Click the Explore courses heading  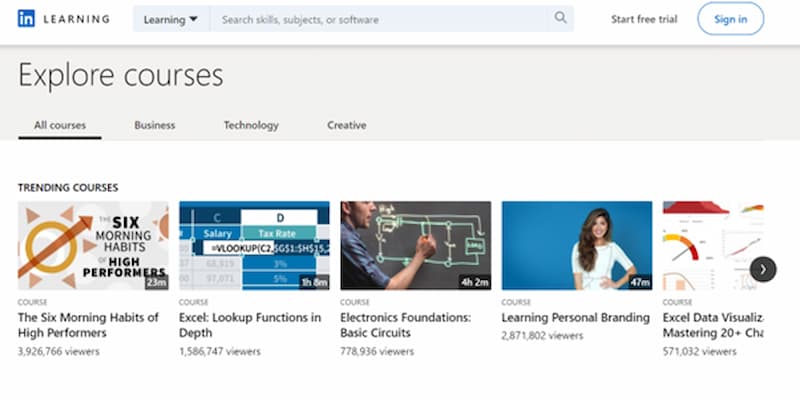click(121, 76)
